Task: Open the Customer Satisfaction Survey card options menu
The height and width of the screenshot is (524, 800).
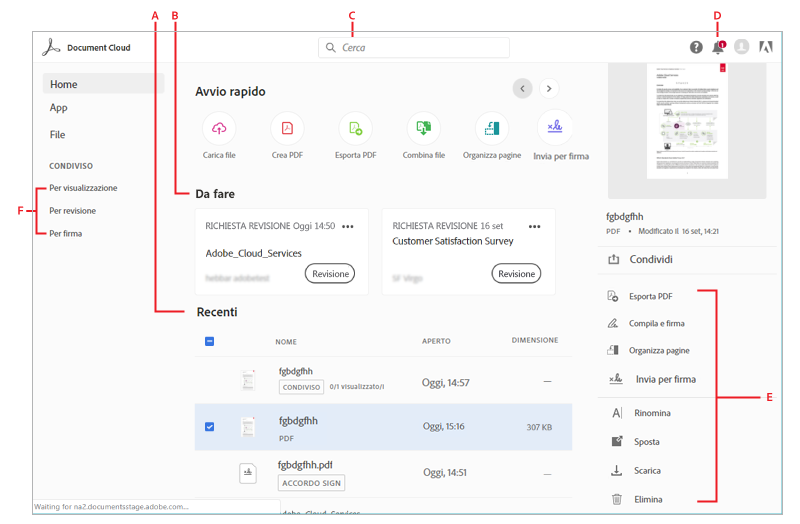Action: coord(534,226)
